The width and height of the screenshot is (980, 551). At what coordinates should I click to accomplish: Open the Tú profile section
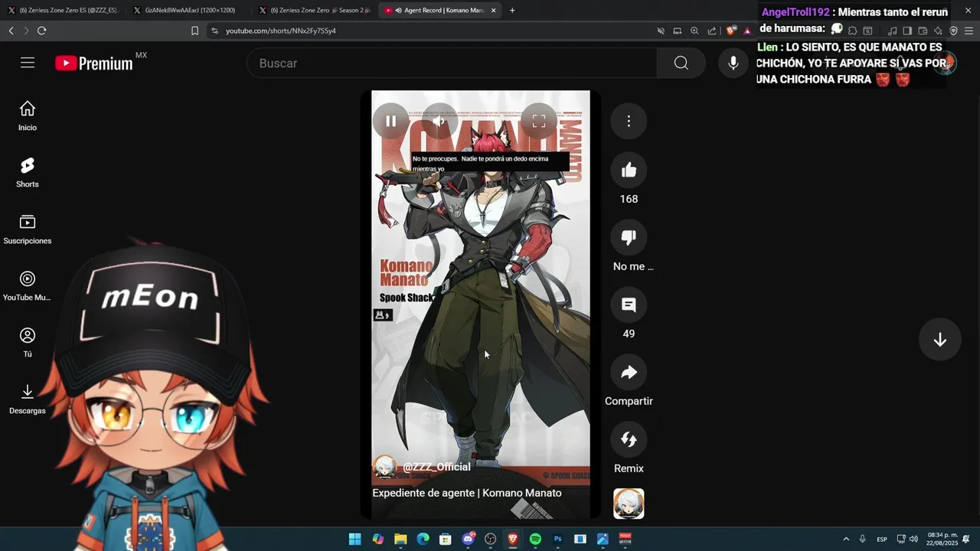pos(28,342)
